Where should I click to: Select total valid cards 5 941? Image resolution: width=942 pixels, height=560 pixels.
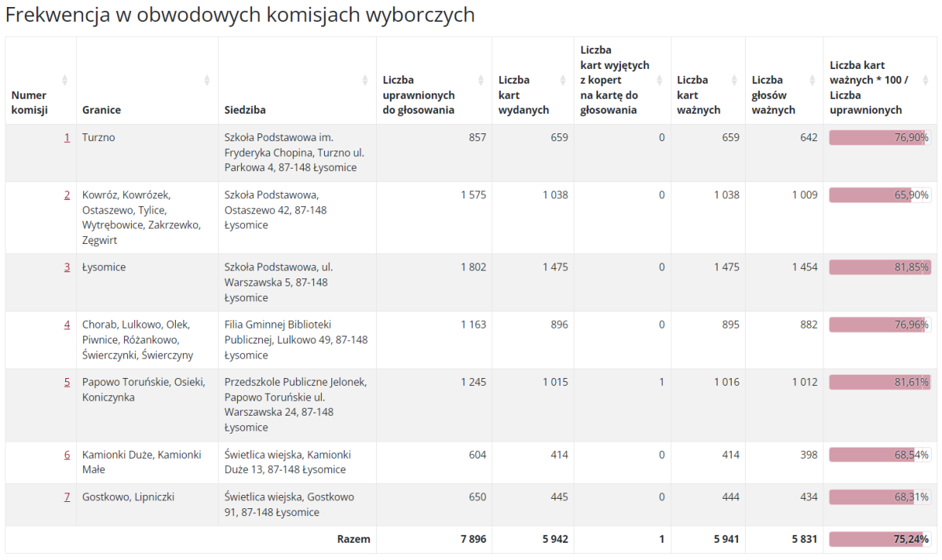725,540
